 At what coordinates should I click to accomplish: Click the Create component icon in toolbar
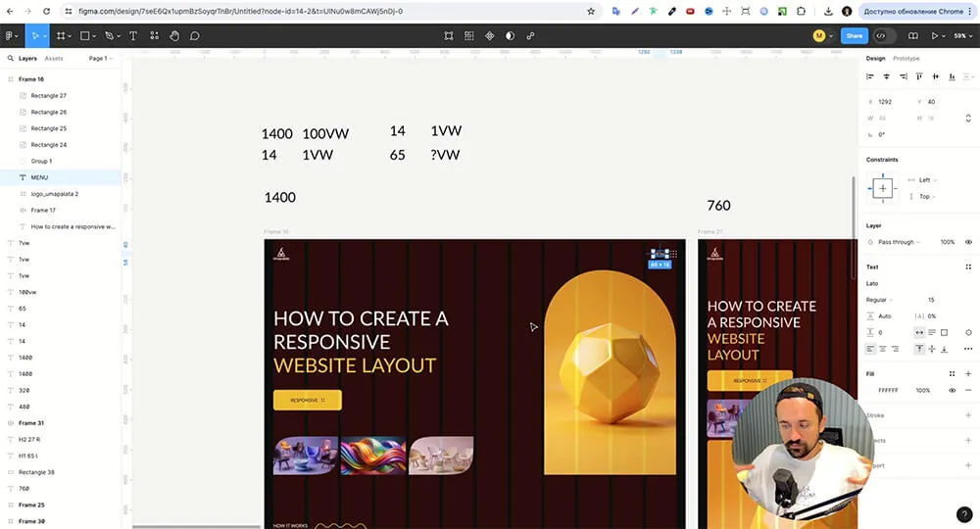tap(469, 36)
